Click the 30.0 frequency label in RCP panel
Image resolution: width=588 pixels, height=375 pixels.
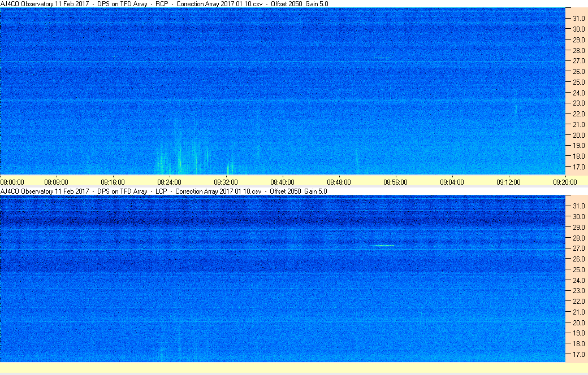[x=578, y=29]
